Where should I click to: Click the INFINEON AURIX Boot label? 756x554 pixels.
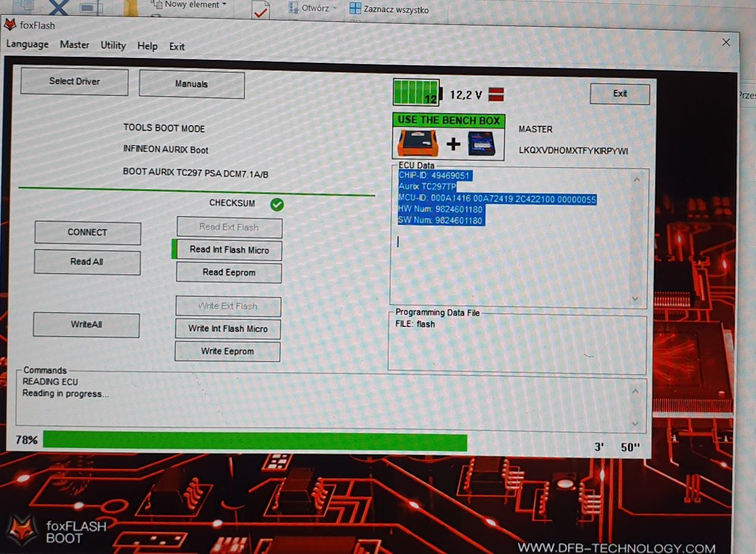point(166,149)
